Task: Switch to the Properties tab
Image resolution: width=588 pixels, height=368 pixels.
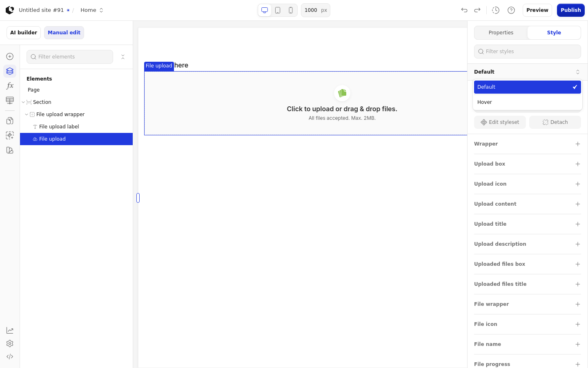Action: coord(501,33)
